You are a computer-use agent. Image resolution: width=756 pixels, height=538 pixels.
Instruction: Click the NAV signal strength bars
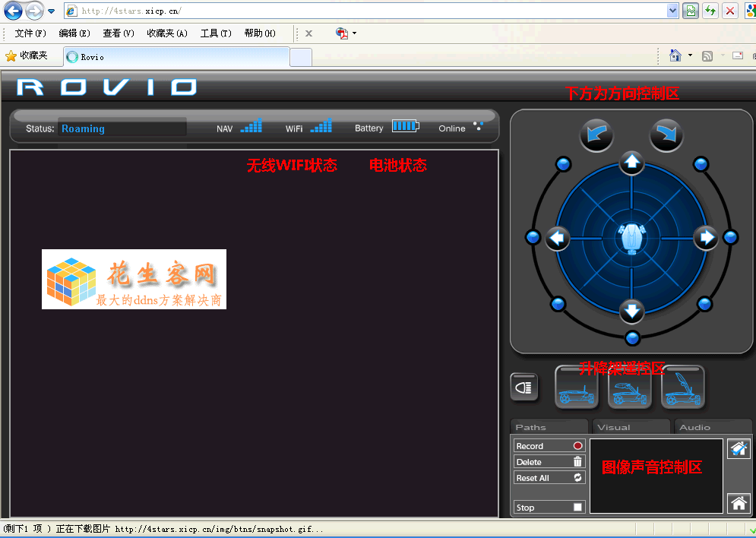(251, 126)
